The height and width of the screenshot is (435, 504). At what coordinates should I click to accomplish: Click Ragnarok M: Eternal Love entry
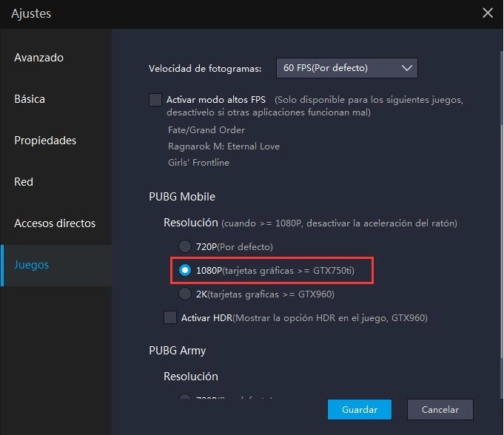point(224,146)
